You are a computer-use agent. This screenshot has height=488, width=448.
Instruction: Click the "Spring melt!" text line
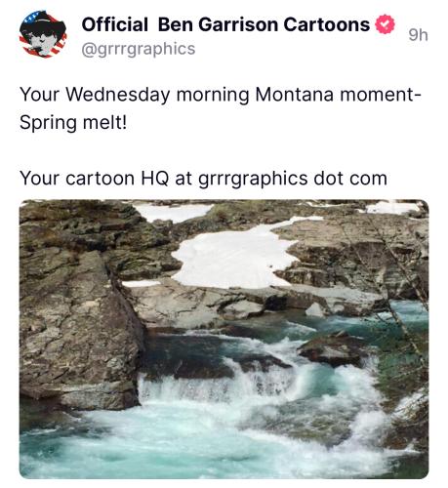(x=73, y=123)
